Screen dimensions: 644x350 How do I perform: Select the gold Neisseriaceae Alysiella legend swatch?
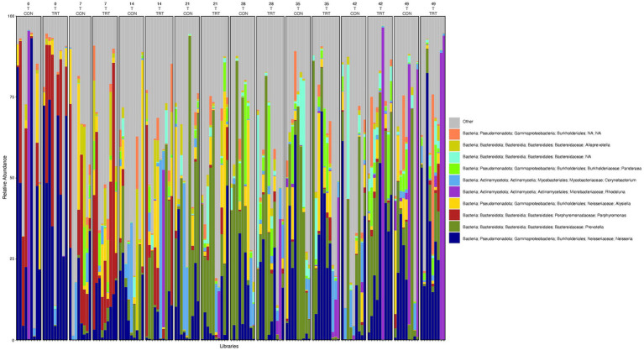point(454,203)
